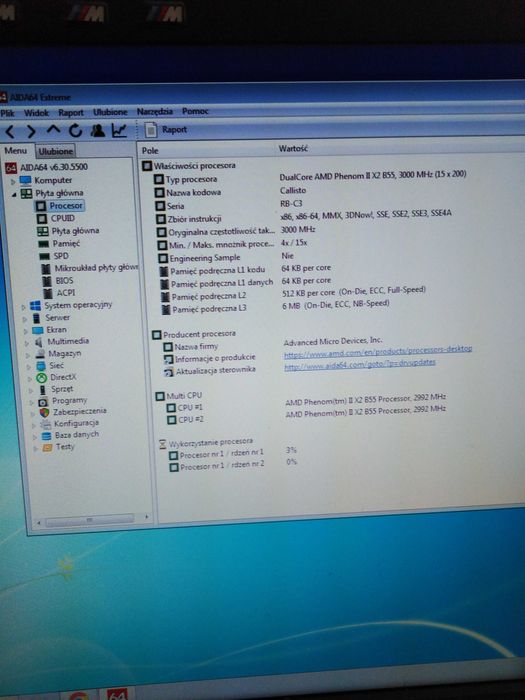The image size is (525, 700).
Task: Select AIDA64 v6.30.5500 root node
Action: click(x=47, y=167)
